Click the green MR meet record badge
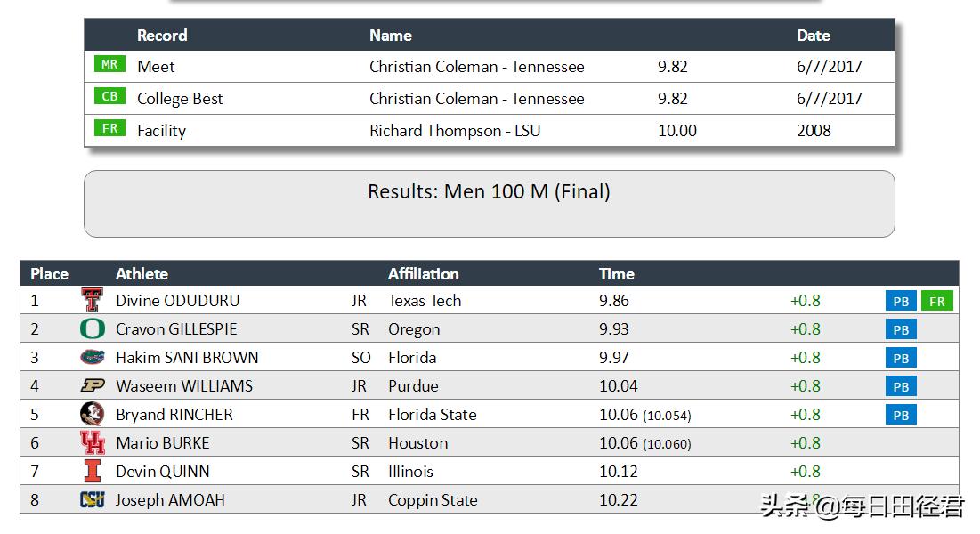This screenshot has height=534, width=980. 109,65
